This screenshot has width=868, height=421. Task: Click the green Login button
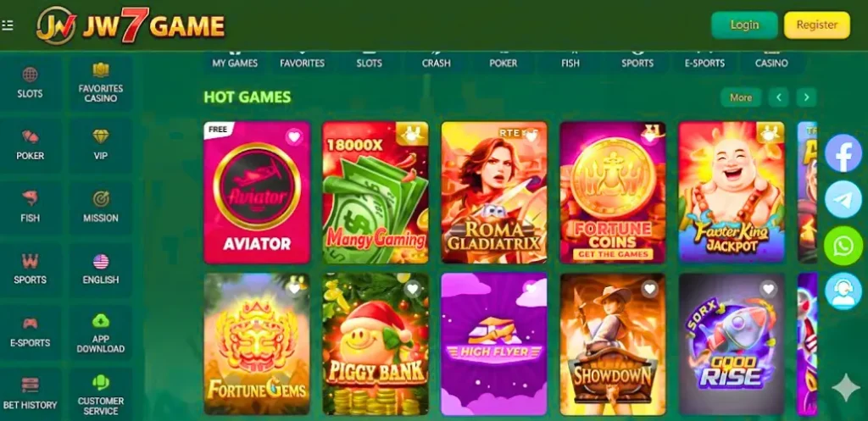click(x=744, y=25)
